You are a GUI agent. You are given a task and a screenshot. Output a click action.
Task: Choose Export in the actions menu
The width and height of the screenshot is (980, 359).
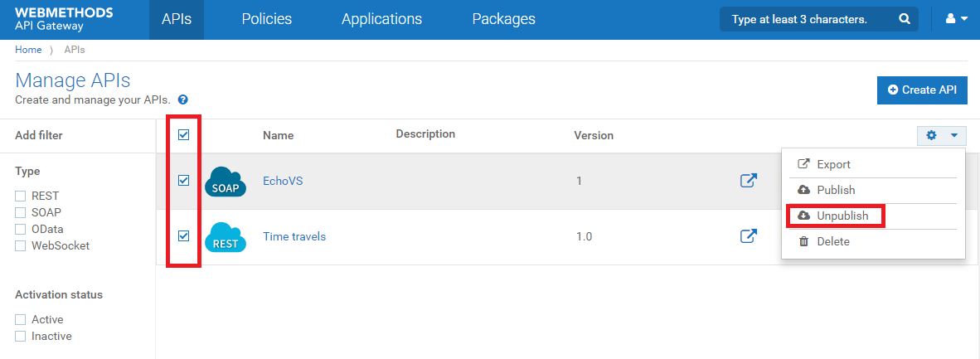[x=832, y=164]
